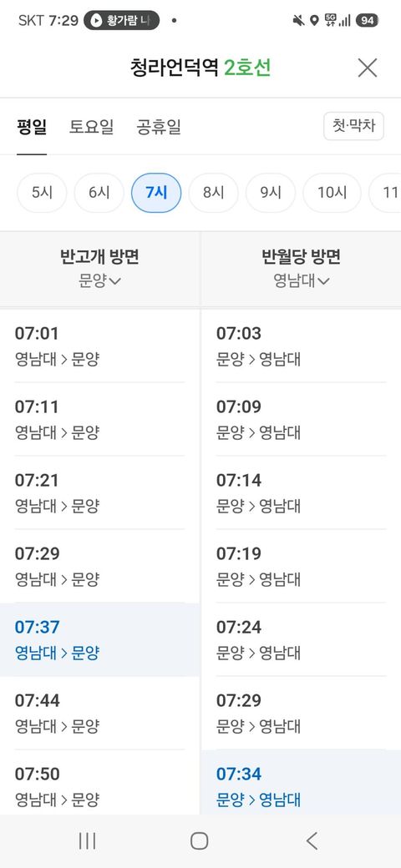The height and width of the screenshot is (868, 401).
Task: Expand the 영남대 destination dropdown
Action: tap(302, 280)
